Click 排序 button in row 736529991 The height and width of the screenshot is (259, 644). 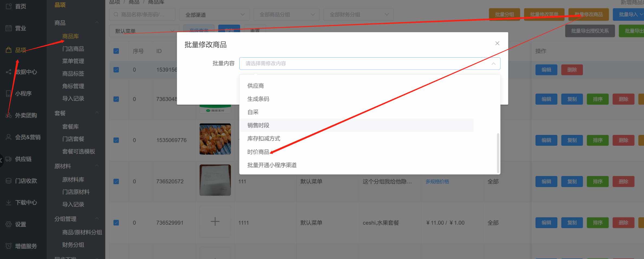(598, 223)
